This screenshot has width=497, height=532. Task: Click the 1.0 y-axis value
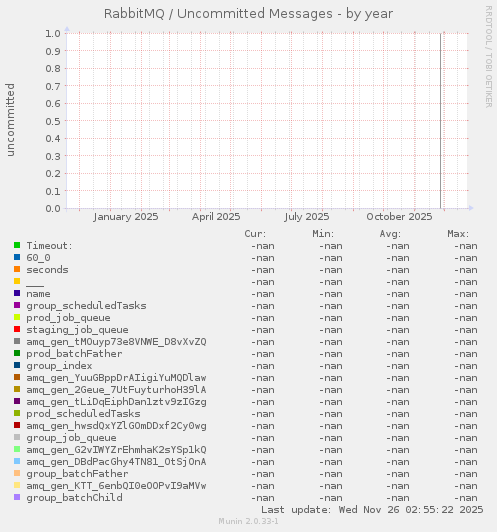(53, 33)
